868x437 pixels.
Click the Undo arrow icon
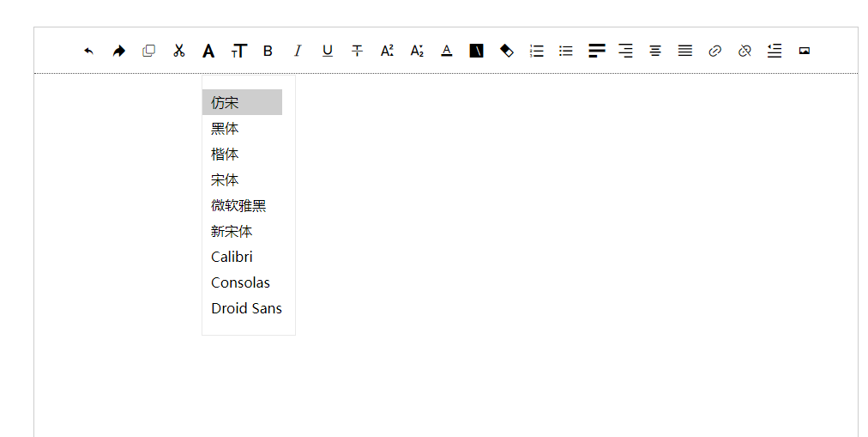[89, 51]
